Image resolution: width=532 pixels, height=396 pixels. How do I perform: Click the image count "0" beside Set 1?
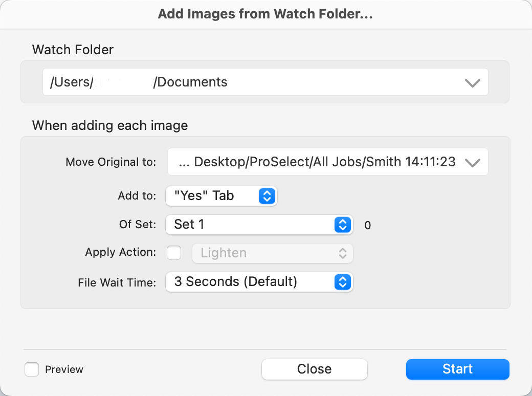(368, 225)
